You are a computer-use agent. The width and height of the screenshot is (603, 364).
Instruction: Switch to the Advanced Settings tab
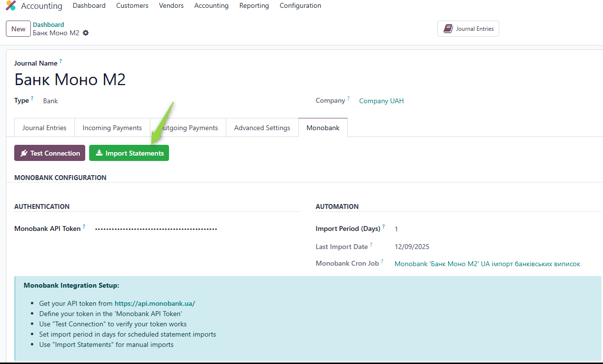pyautogui.click(x=262, y=128)
